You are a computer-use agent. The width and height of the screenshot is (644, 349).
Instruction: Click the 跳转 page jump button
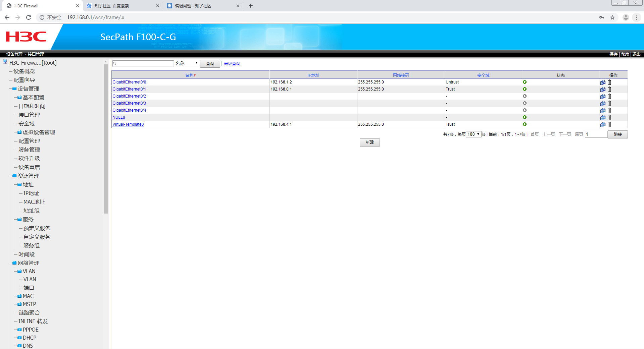pos(618,134)
